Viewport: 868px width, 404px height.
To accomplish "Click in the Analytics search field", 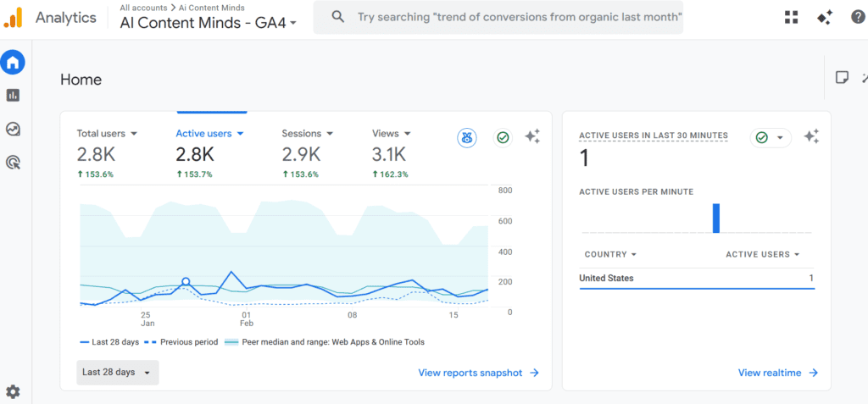I will 498,17.
